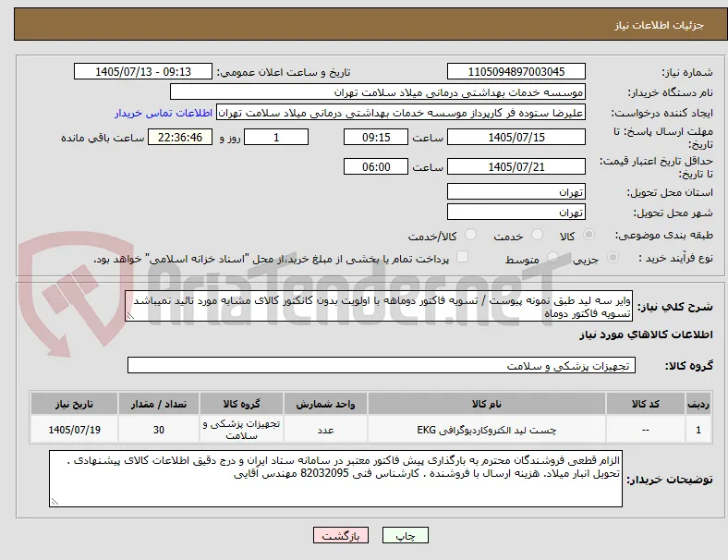Select the جزیی purchase type radio

point(613,258)
